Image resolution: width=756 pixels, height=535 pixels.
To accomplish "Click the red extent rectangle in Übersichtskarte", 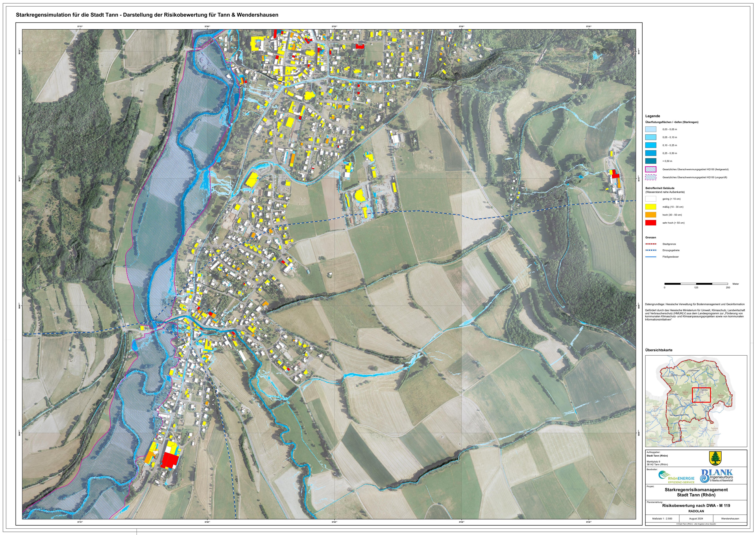I will [701, 395].
